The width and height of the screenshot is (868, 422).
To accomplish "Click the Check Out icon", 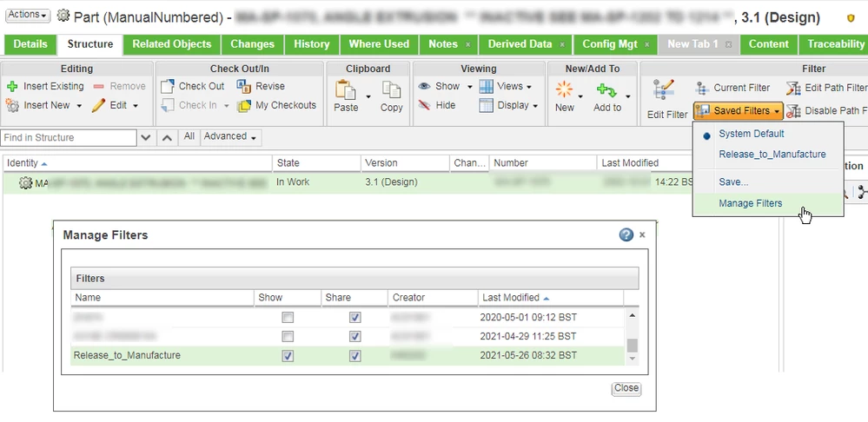I will (167, 86).
